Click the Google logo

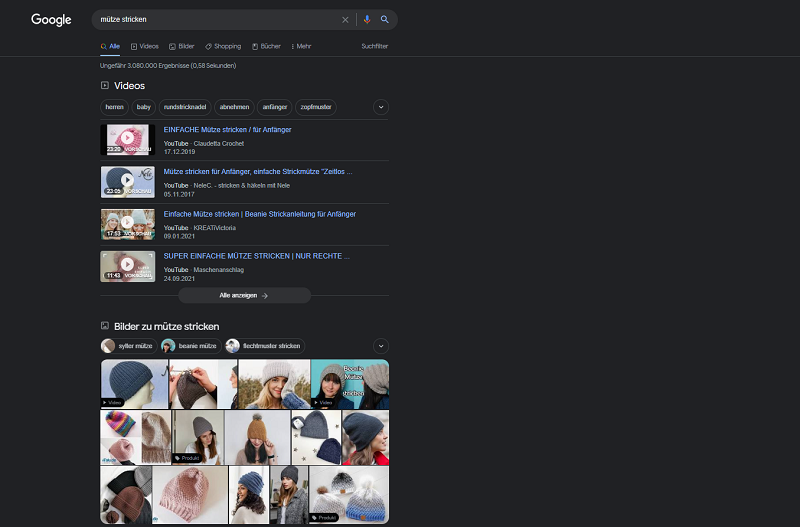tap(51, 19)
